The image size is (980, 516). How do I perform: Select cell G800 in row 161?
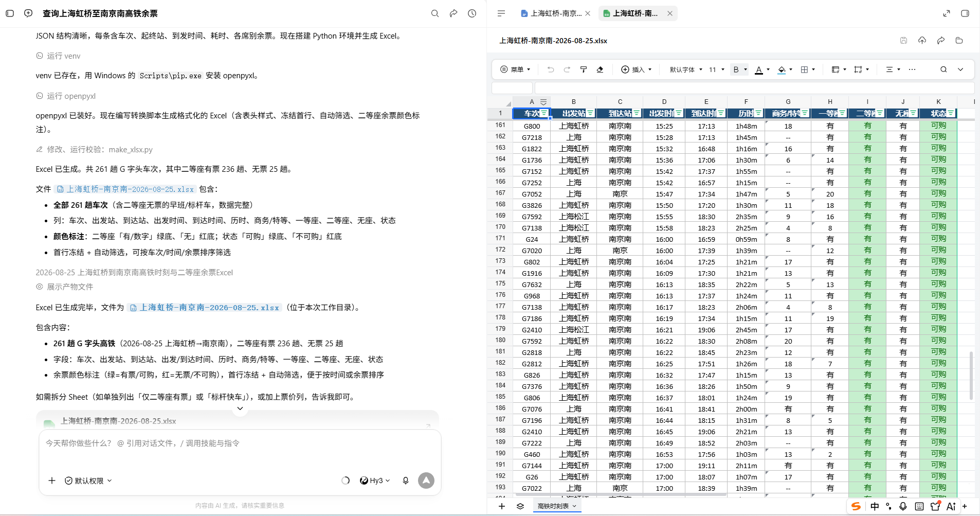532,126
